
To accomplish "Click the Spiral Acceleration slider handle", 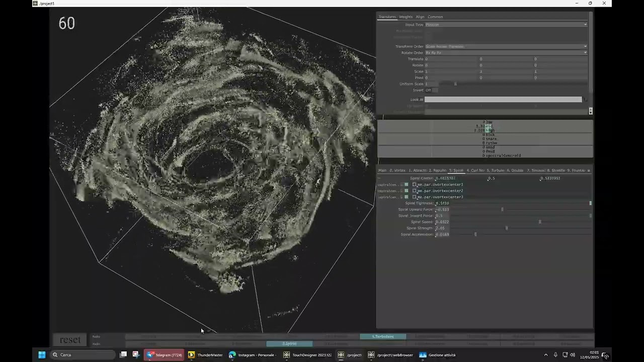I will coord(475,234).
